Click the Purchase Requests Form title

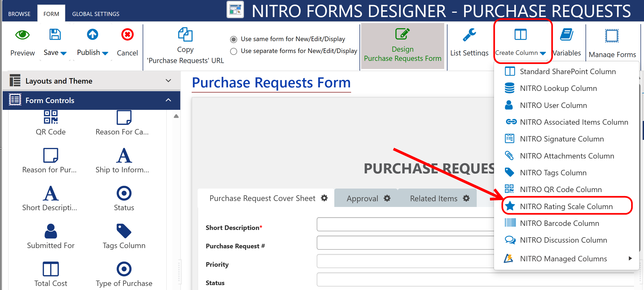[x=271, y=83]
